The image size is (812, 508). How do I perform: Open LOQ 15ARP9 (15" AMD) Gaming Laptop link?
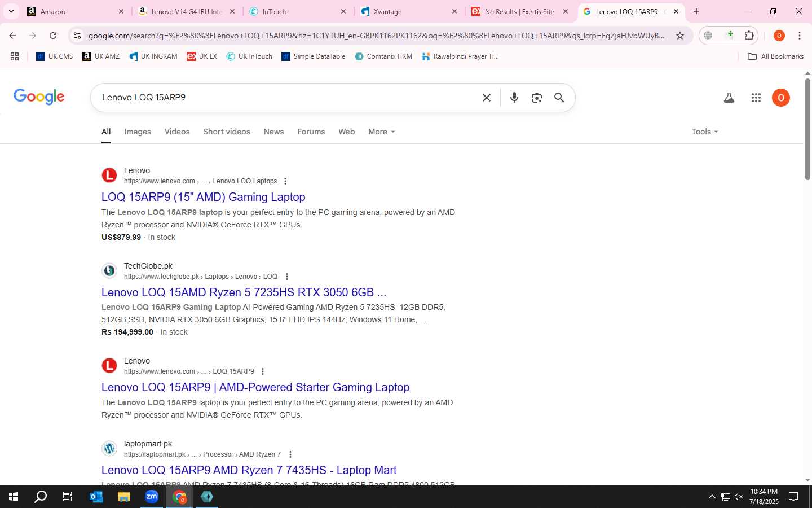pos(203,197)
